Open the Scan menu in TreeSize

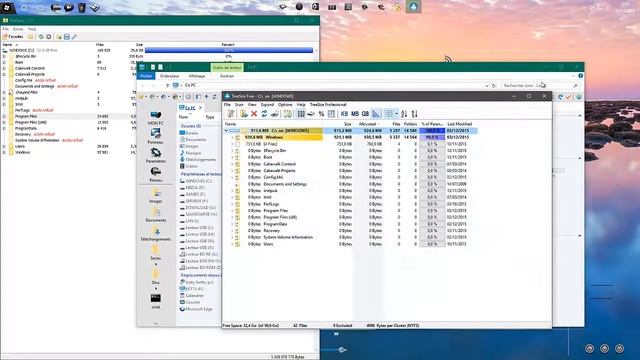(239, 104)
